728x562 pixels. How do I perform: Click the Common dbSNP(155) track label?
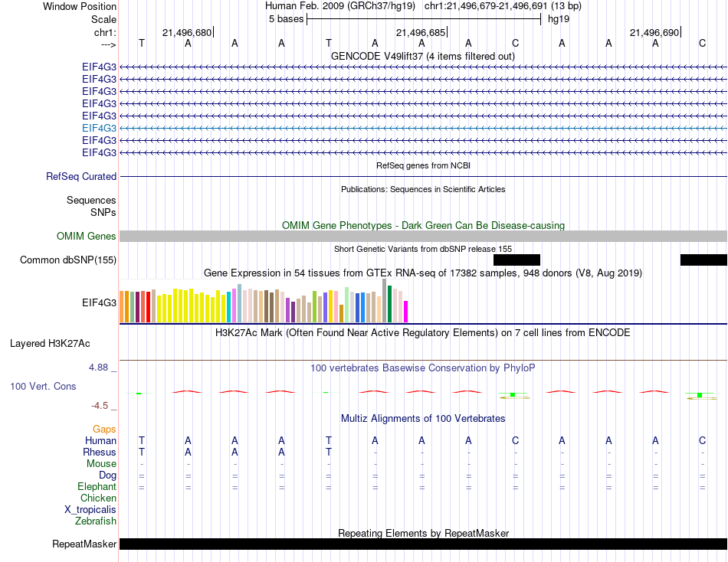click(67, 260)
